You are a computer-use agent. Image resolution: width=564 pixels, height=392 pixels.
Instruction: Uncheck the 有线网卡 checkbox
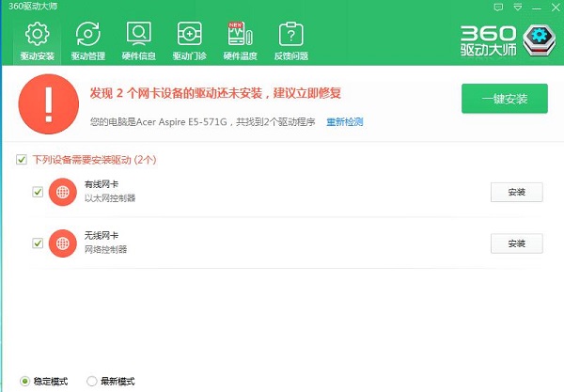[38, 192]
